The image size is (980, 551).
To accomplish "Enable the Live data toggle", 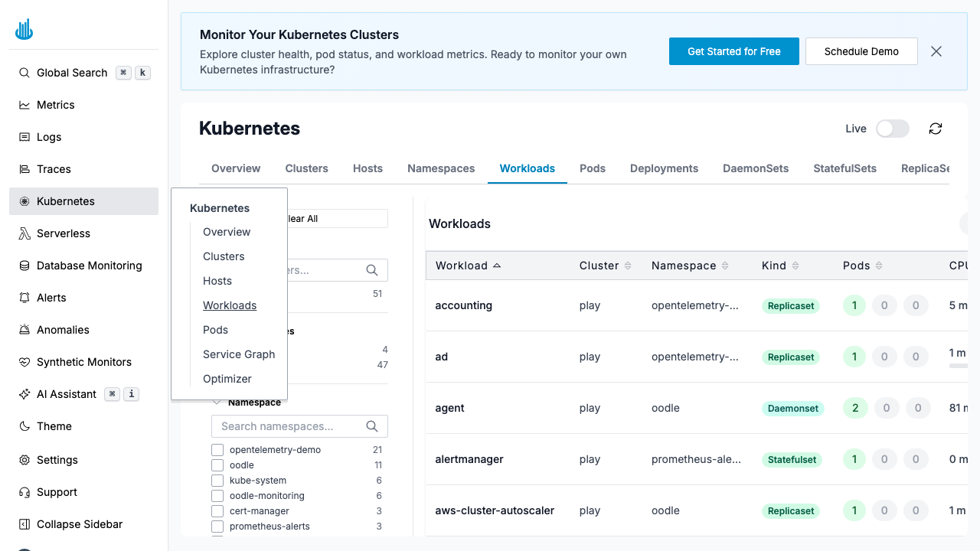I will pos(892,129).
